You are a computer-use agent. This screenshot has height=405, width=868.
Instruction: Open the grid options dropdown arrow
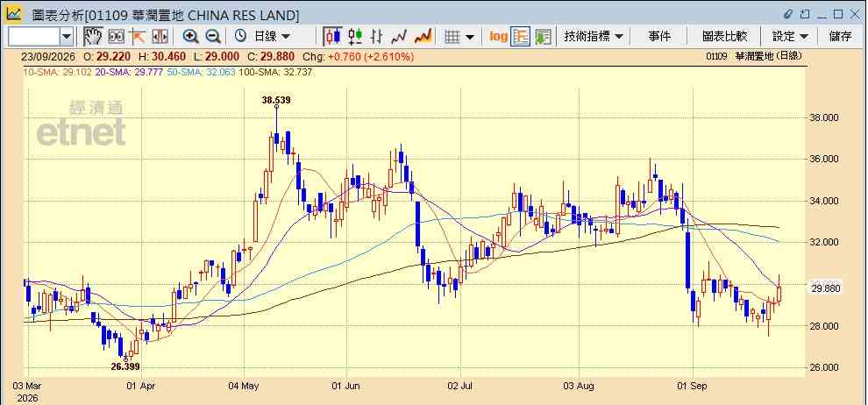tap(470, 37)
